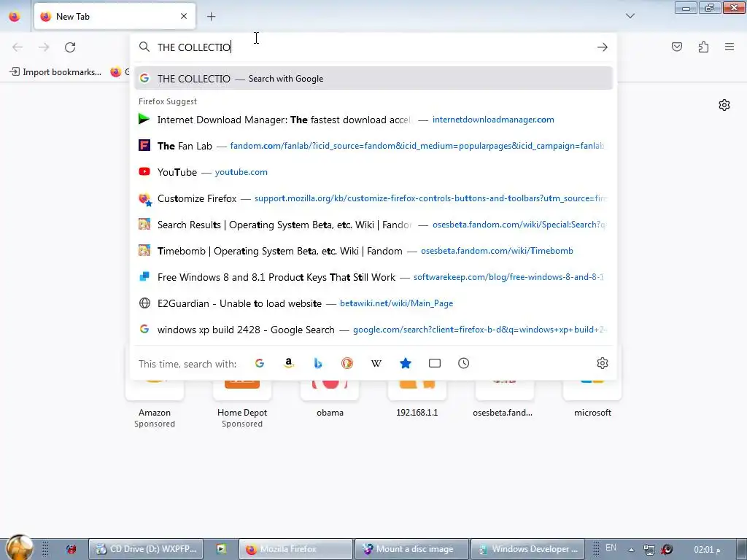Screen dimensions: 747x560
Task: Search this time with Wikipedia icon
Action: pos(376,363)
